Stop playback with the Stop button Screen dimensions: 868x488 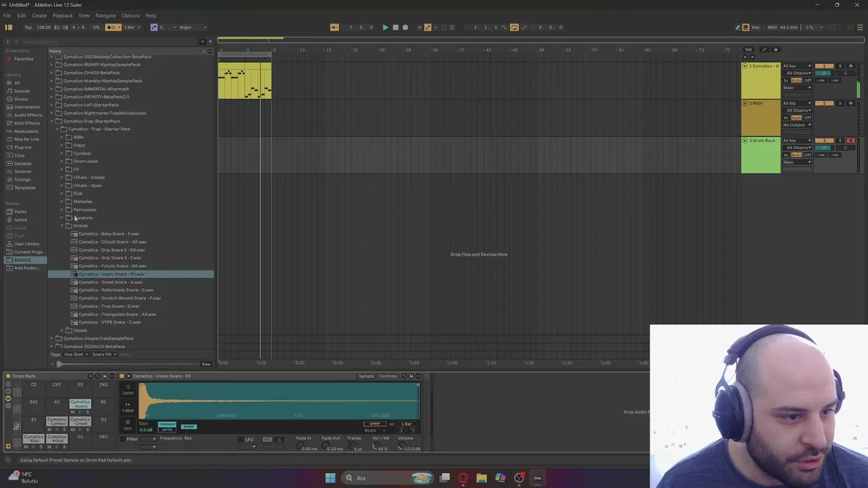pos(395,27)
